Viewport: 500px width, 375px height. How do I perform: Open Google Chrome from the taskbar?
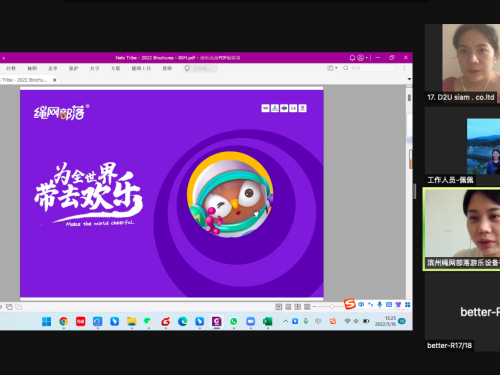click(63, 321)
